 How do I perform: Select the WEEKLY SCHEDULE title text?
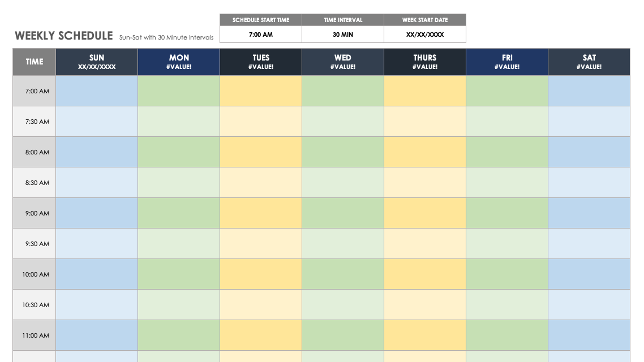point(64,36)
